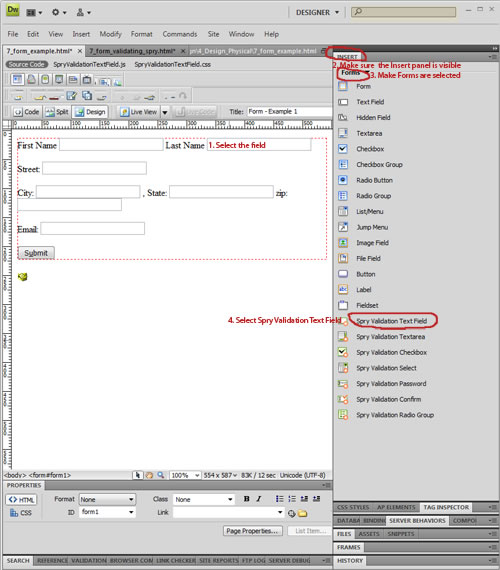Select Spry Validation Text Field
This screenshot has width=500, height=570.
tap(392, 321)
